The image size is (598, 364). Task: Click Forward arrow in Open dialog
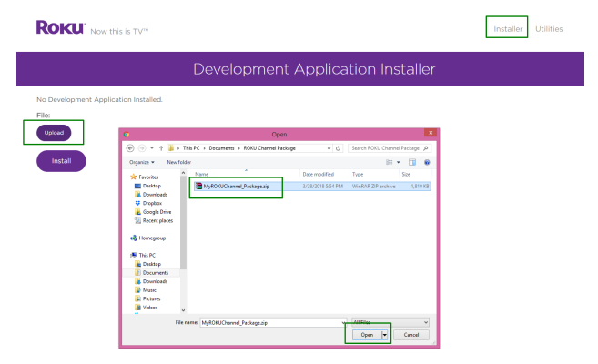(x=142, y=148)
